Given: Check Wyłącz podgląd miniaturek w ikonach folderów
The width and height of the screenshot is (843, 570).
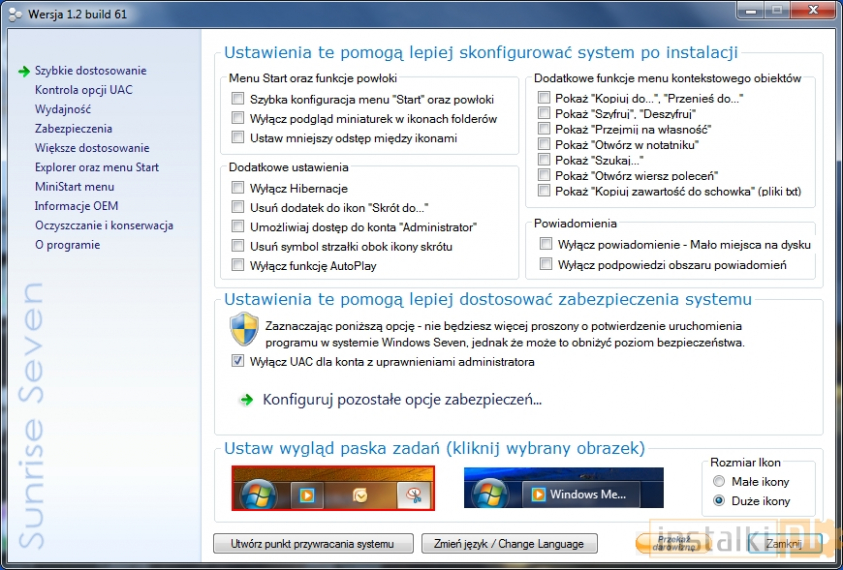Looking at the screenshot, I should pos(238,118).
